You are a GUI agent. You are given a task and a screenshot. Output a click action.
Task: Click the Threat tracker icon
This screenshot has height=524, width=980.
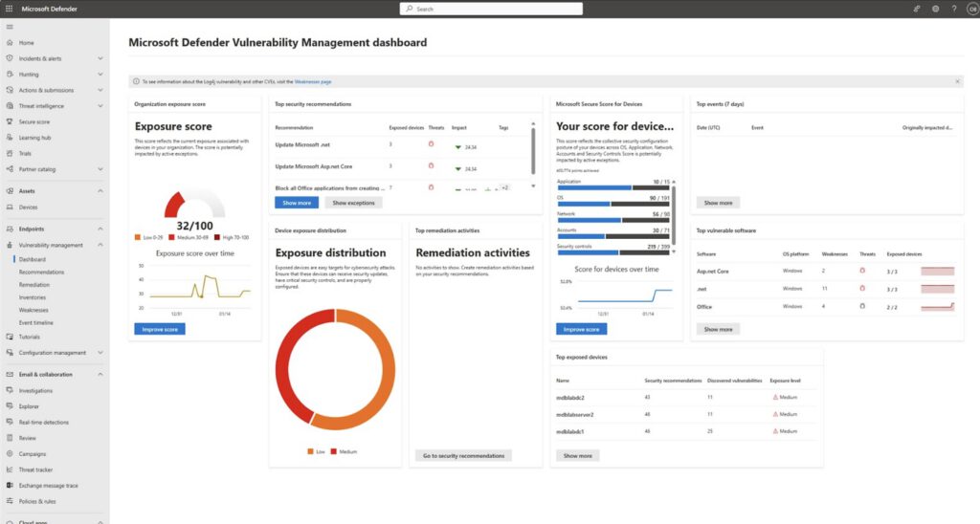10,469
